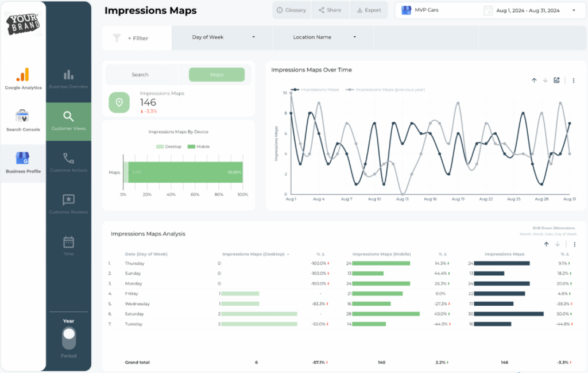Click the Export button
Screen dimensions: 588x373
tap(369, 10)
